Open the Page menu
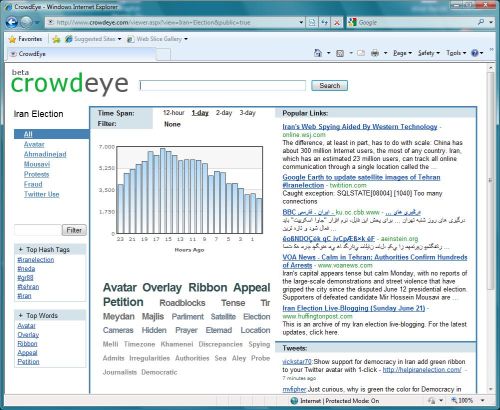This screenshot has width=500, height=410. tap(402, 53)
